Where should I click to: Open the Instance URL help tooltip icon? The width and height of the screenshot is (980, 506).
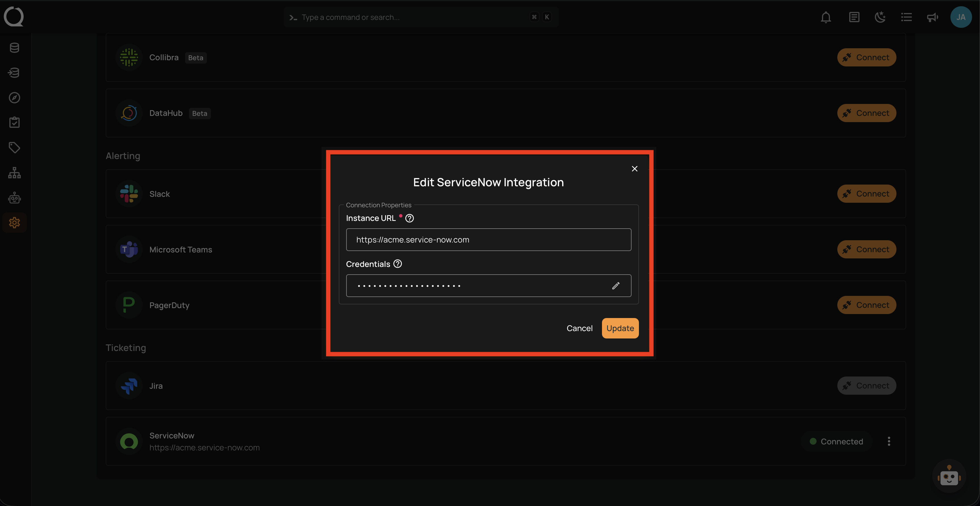point(409,218)
